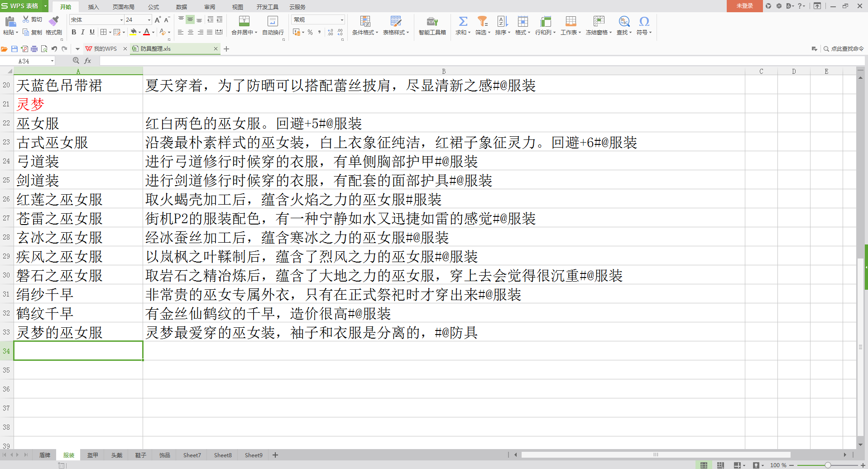Click the fill color paint bucket
Image resolution: width=868 pixels, height=469 pixels.
[x=133, y=32]
